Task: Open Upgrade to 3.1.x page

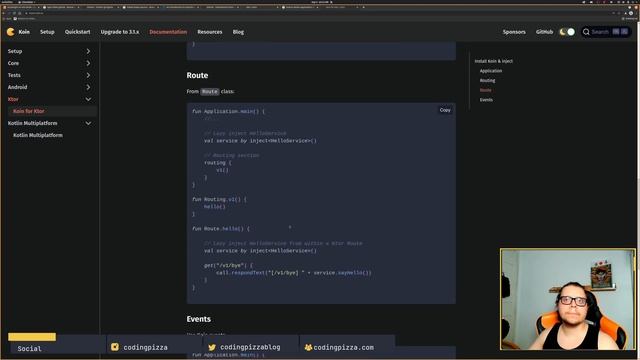Action: pyautogui.click(x=120, y=32)
